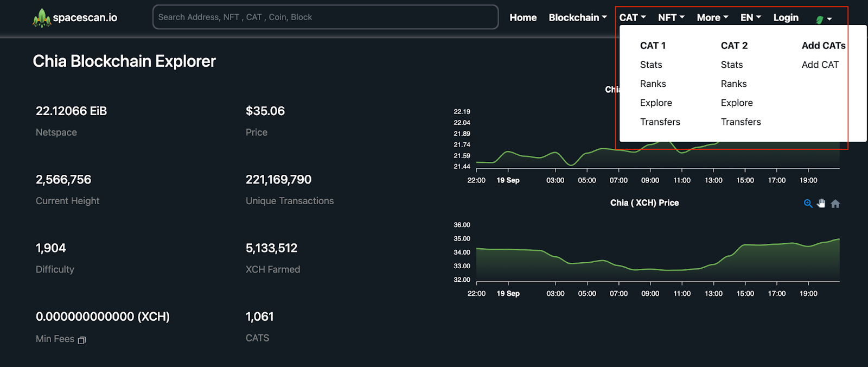868x367 pixels.
Task: Click the Login link
Action: (x=786, y=17)
